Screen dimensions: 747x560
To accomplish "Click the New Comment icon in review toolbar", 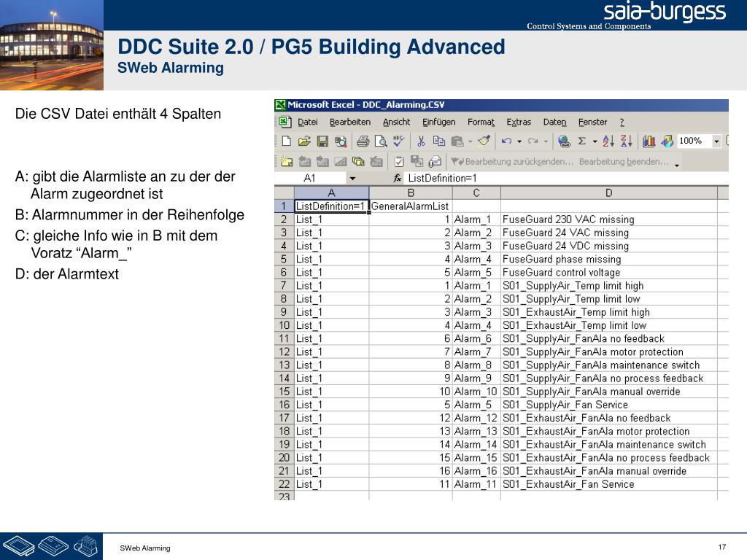I will [x=286, y=161].
